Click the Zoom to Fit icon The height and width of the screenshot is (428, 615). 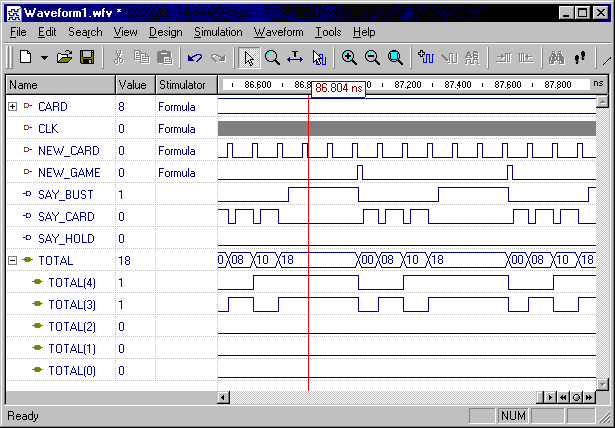(395, 58)
